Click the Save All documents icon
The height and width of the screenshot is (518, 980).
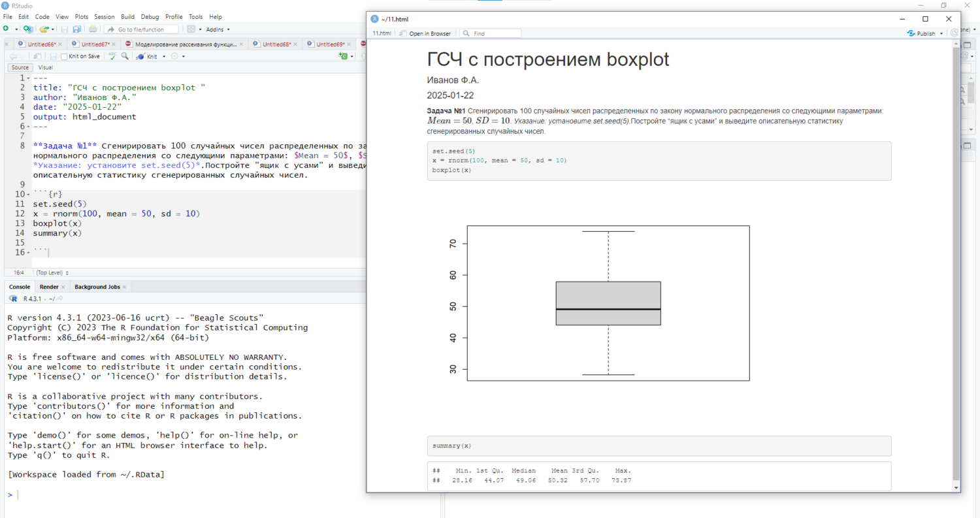(x=76, y=29)
